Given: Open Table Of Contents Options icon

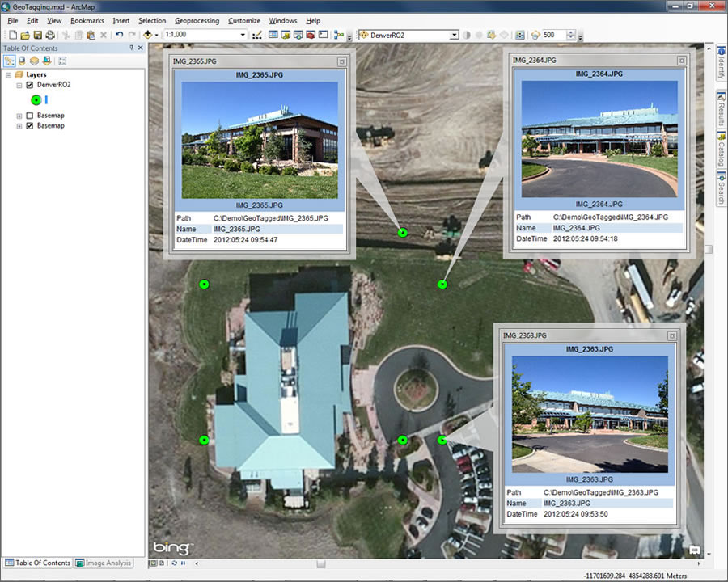Looking at the screenshot, I should click(x=62, y=61).
